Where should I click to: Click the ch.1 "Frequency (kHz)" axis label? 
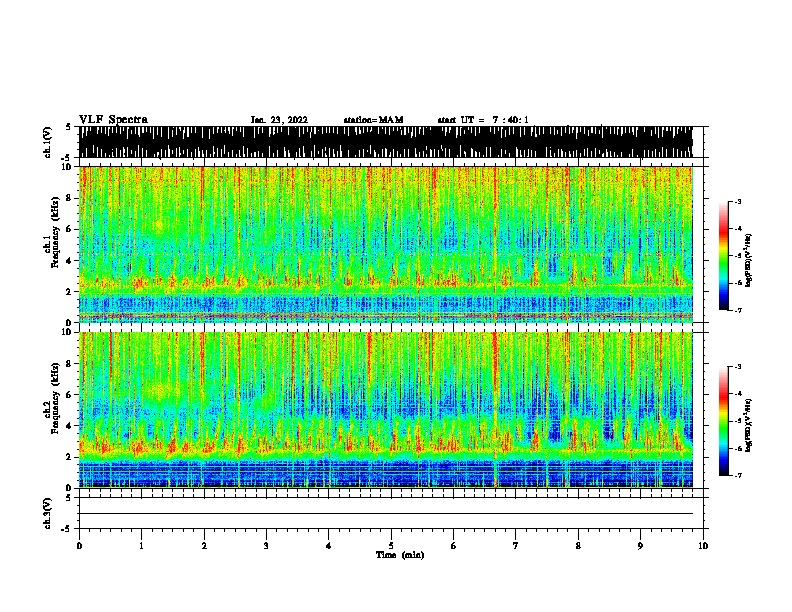(x=55, y=232)
